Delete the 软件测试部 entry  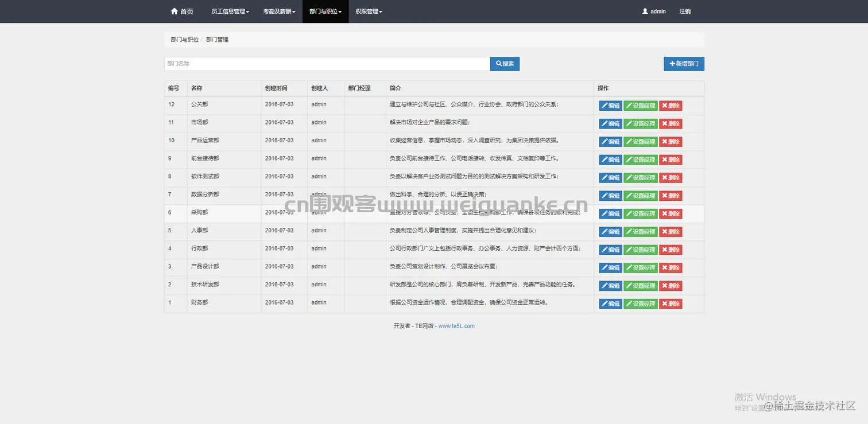[x=671, y=178]
